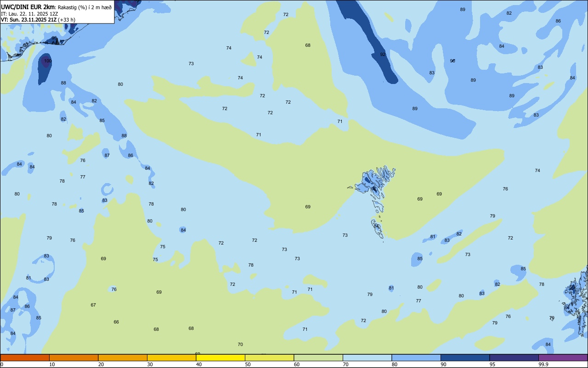Select the '50' tick label on the legend scale
This screenshot has height=368, width=588.
(248, 364)
